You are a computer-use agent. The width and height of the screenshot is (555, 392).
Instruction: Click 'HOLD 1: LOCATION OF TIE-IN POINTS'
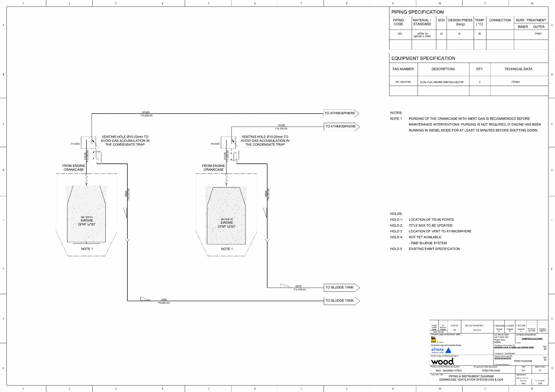(x=422, y=220)
